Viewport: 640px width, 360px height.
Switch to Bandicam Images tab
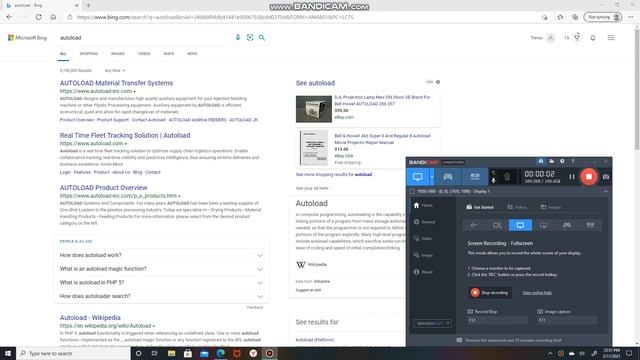[x=551, y=207]
